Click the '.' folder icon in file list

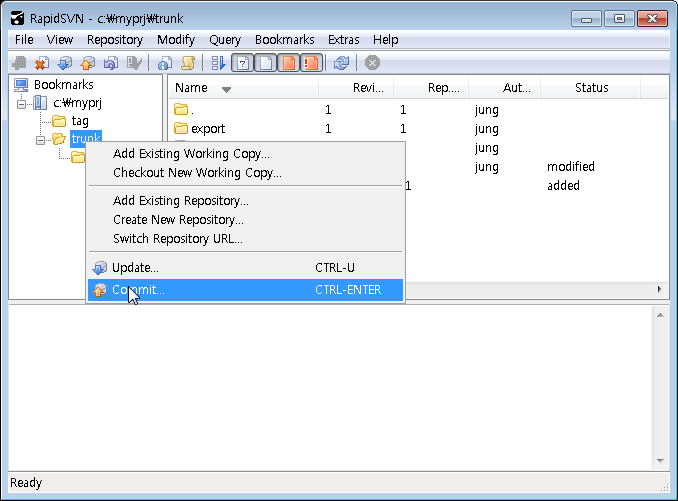click(x=181, y=109)
